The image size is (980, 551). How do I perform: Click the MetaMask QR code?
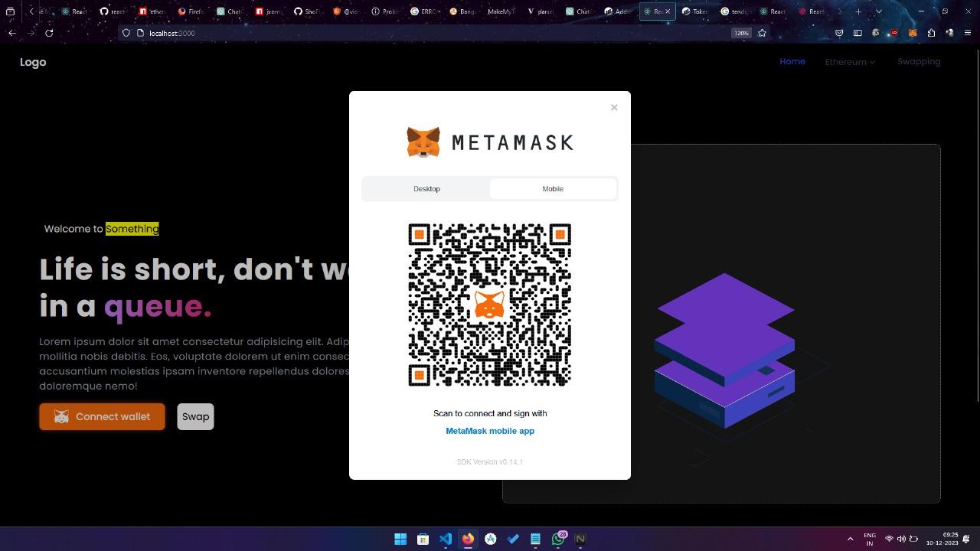(490, 305)
